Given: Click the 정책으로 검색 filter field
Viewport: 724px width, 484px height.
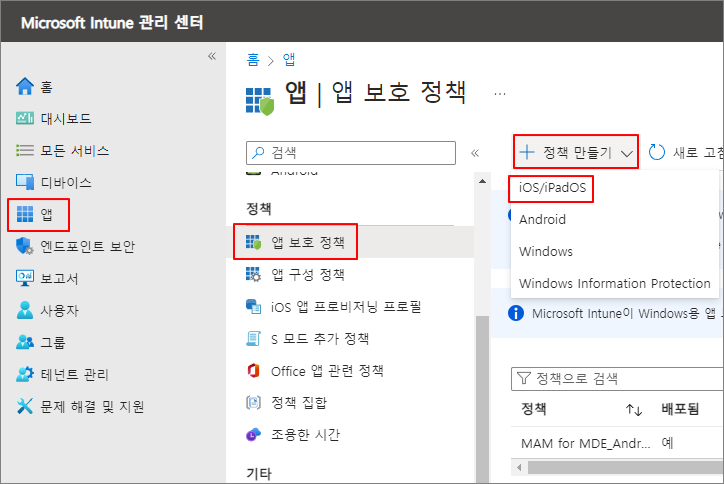Looking at the screenshot, I should [617, 379].
